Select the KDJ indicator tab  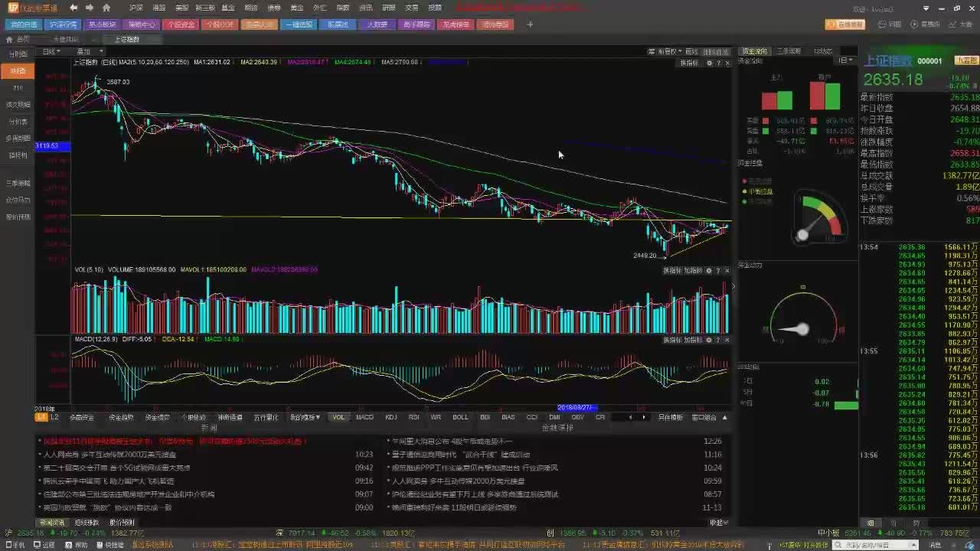tap(390, 417)
